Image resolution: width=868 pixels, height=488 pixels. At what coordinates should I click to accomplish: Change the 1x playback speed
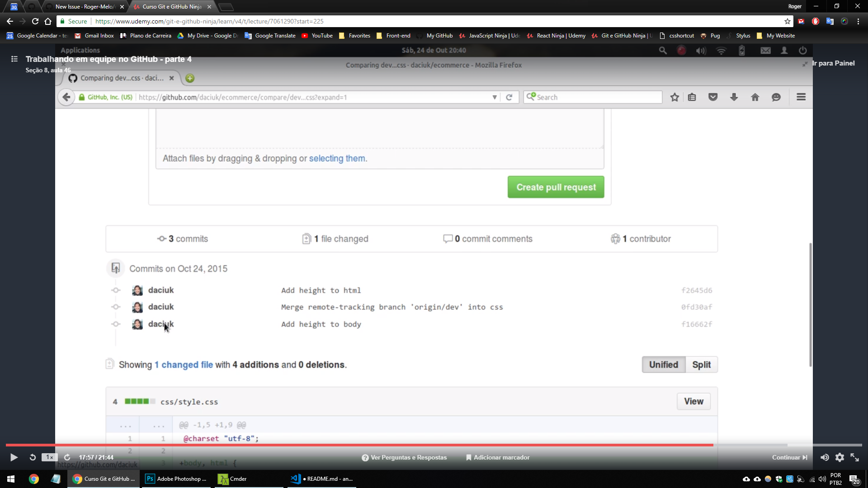[x=50, y=457]
